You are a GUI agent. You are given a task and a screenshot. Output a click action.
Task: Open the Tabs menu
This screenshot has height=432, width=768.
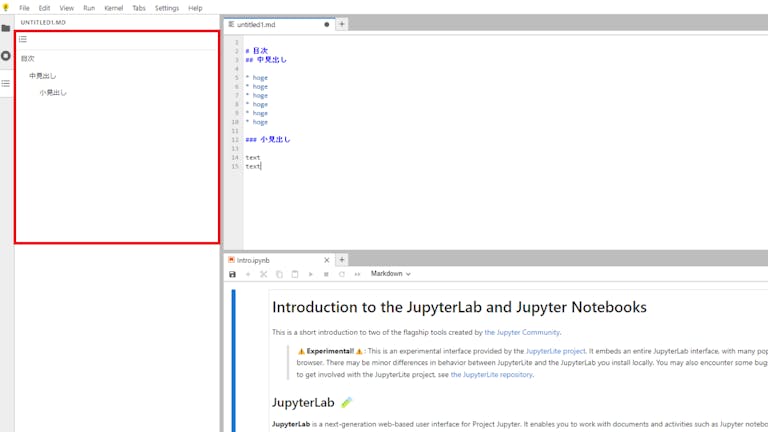point(139,8)
